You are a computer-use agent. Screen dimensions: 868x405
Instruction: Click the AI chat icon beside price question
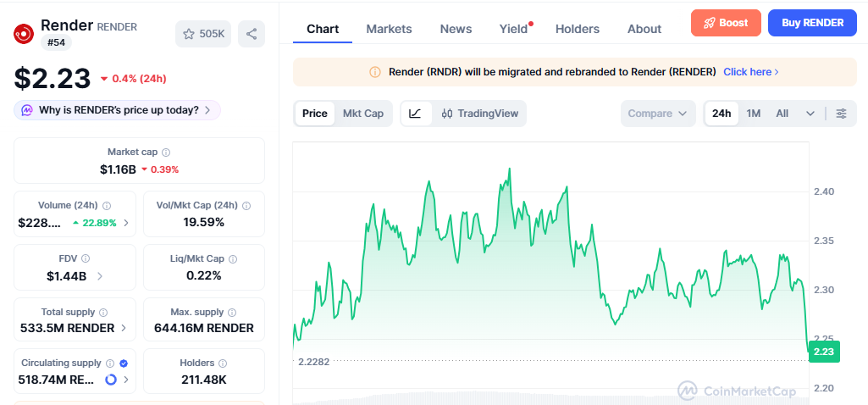point(27,109)
